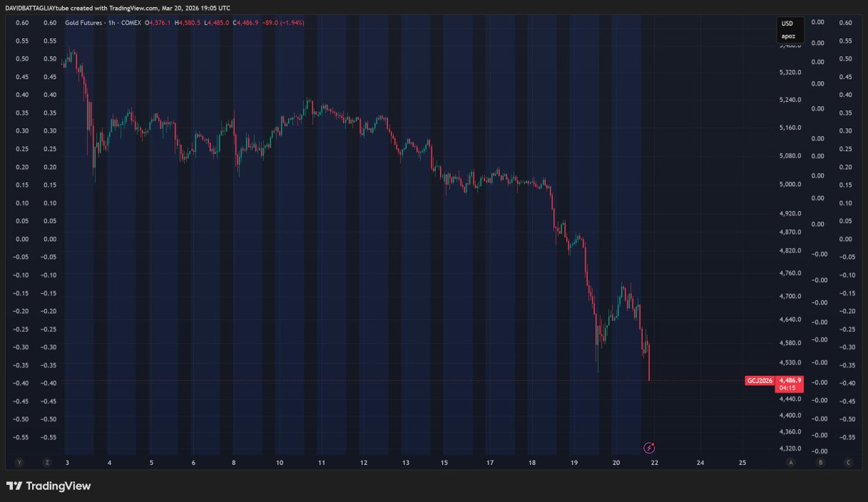868x502 pixels.
Task: Click price axis label 4,700.0
Action: pyautogui.click(x=790, y=297)
